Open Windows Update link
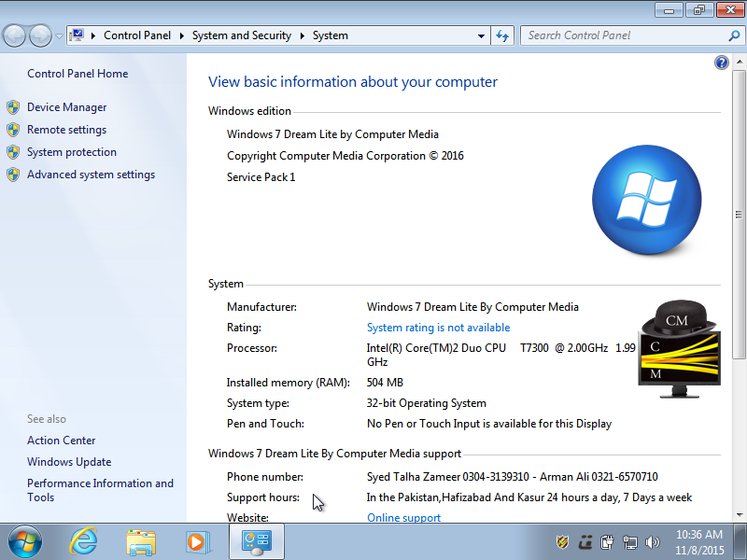 click(69, 462)
